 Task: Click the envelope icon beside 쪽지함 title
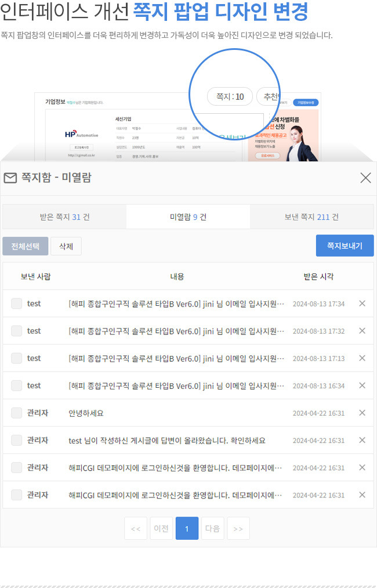click(x=10, y=178)
